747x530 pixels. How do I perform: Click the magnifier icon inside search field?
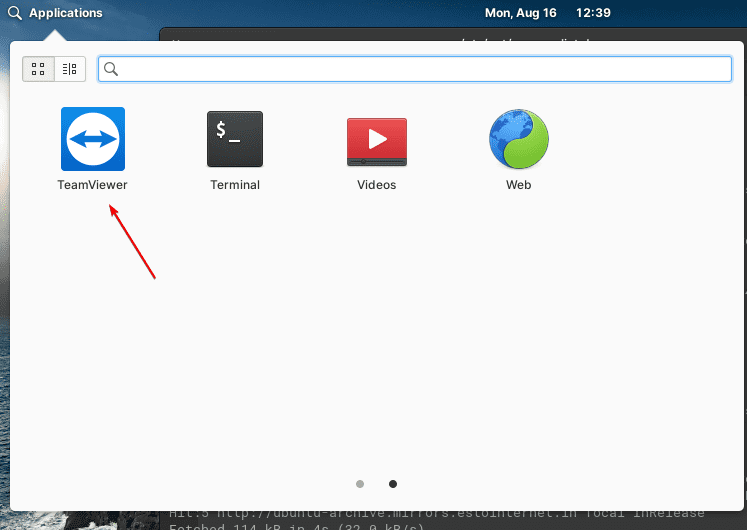pyautogui.click(x=111, y=69)
